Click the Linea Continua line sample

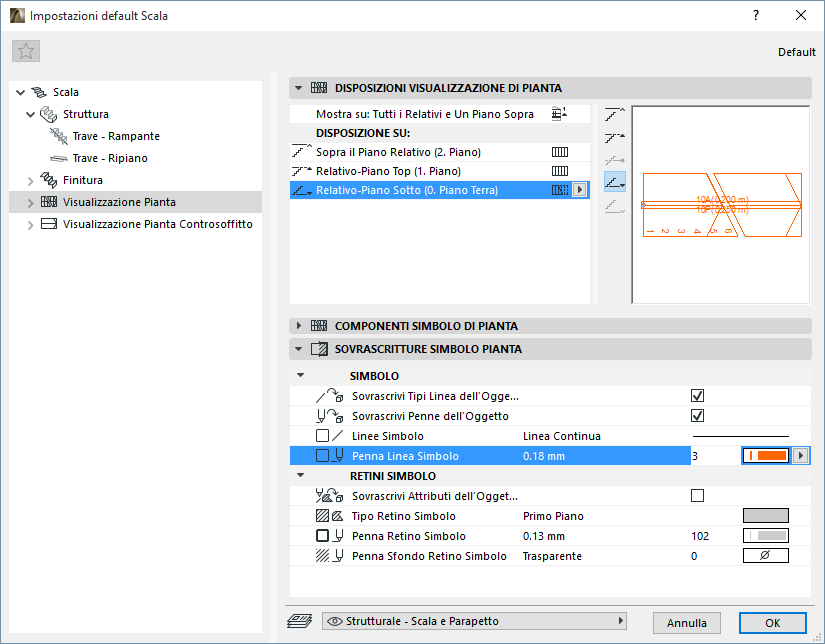(x=741, y=436)
